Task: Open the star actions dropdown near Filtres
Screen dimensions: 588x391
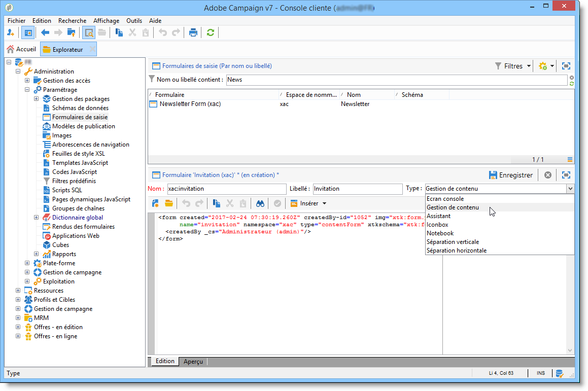Action: click(546, 66)
